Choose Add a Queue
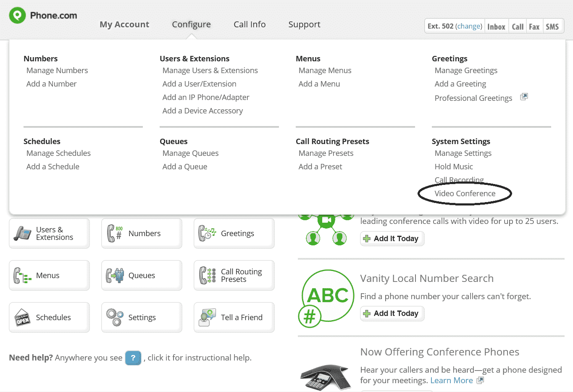 click(x=185, y=167)
